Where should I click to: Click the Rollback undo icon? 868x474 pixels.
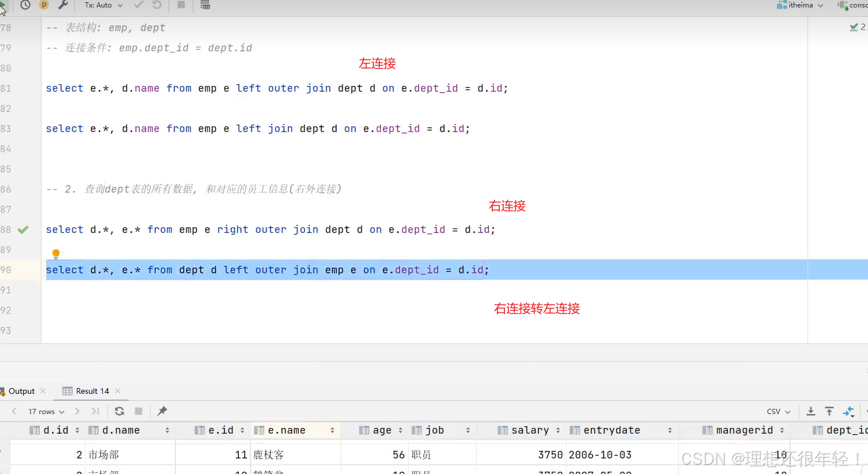pos(157,5)
